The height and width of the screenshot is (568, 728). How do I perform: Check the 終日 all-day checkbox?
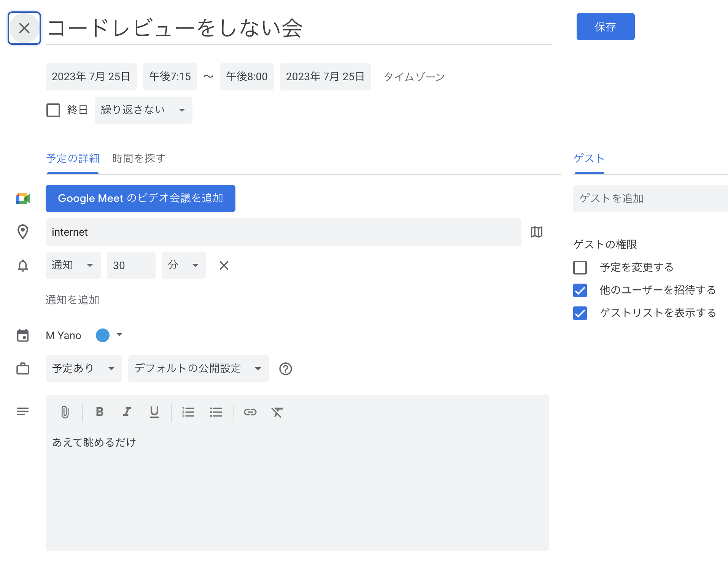53,110
